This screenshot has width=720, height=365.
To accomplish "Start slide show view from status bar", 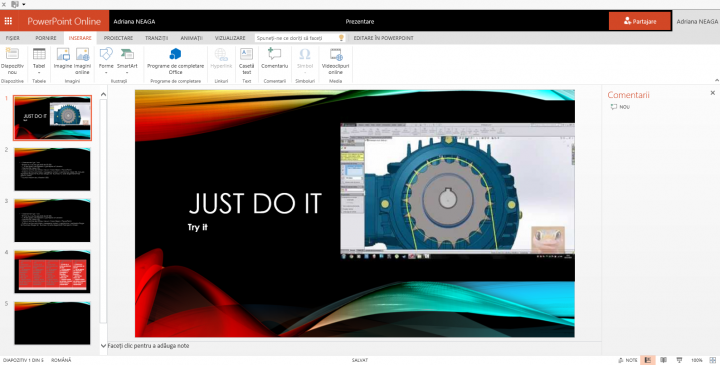I will coord(679,360).
